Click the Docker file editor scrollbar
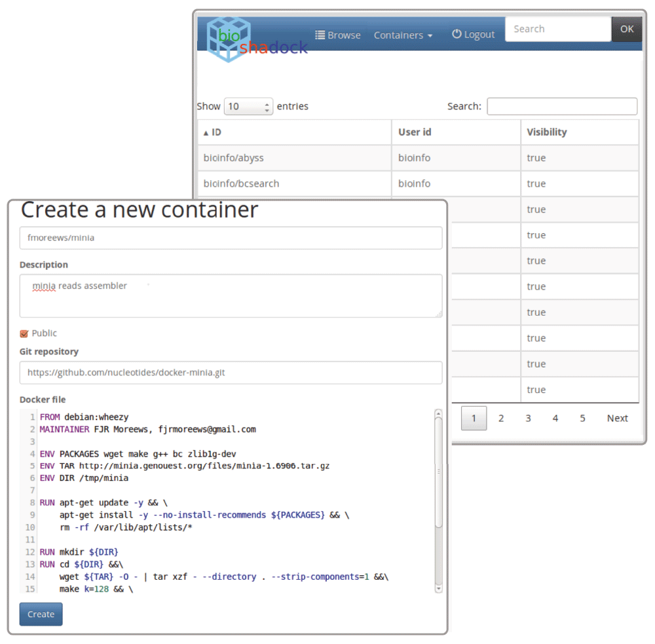This screenshot has height=644, width=655. (x=438, y=472)
